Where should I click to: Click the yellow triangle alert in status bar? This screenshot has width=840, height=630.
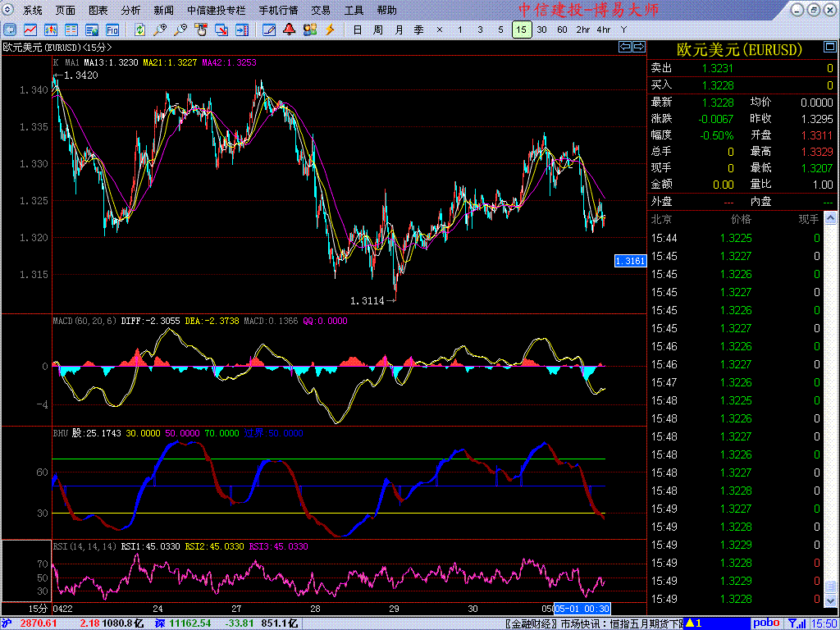point(690,623)
